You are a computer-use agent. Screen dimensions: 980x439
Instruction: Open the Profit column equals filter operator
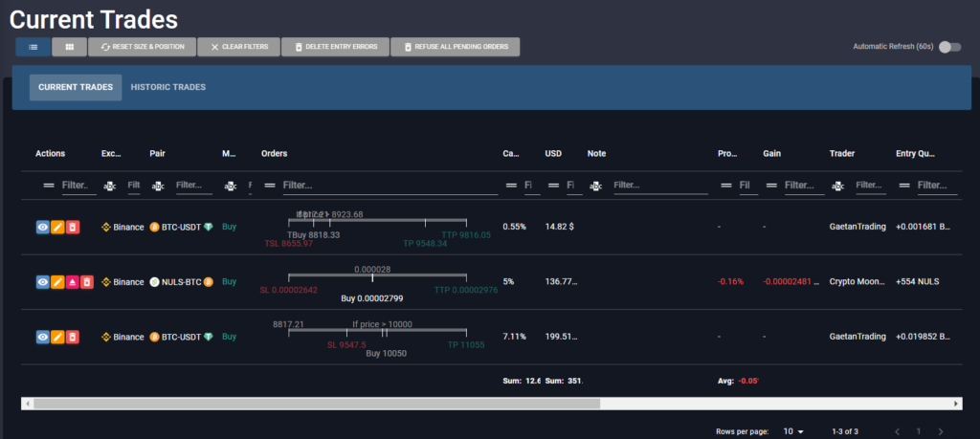pyautogui.click(x=725, y=186)
